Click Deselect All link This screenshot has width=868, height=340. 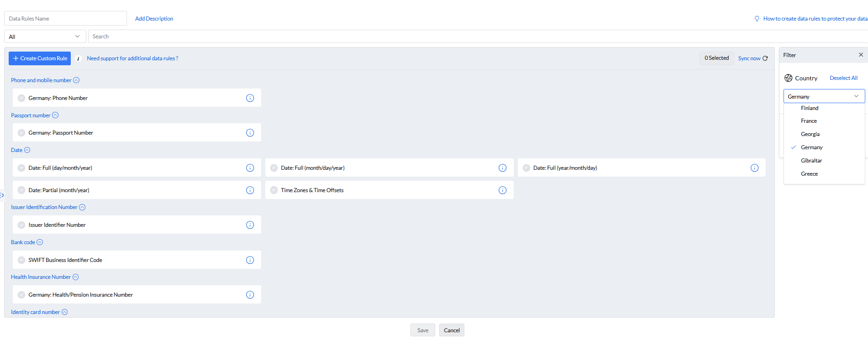[x=843, y=78]
